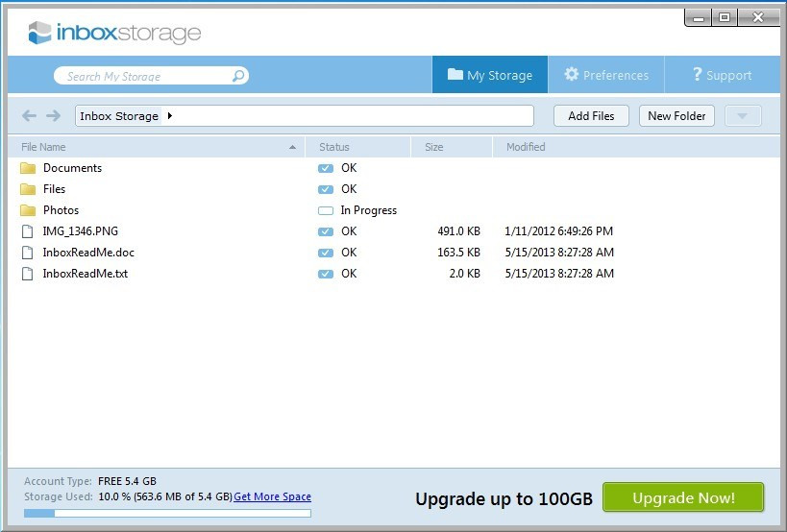Focus the Search My Storage field
The image size is (787, 532).
point(151,76)
